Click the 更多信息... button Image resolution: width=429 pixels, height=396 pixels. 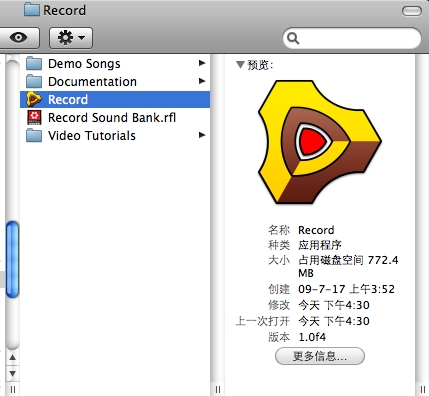(320, 356)
